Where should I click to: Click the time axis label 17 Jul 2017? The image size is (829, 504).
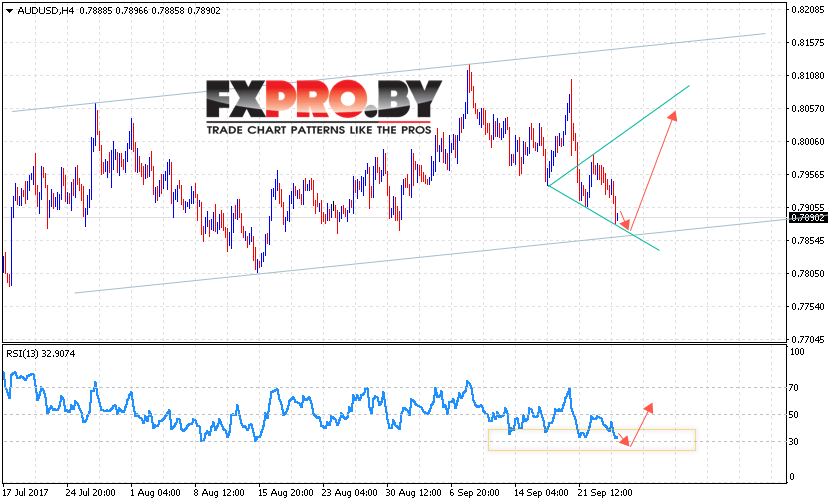25,492
